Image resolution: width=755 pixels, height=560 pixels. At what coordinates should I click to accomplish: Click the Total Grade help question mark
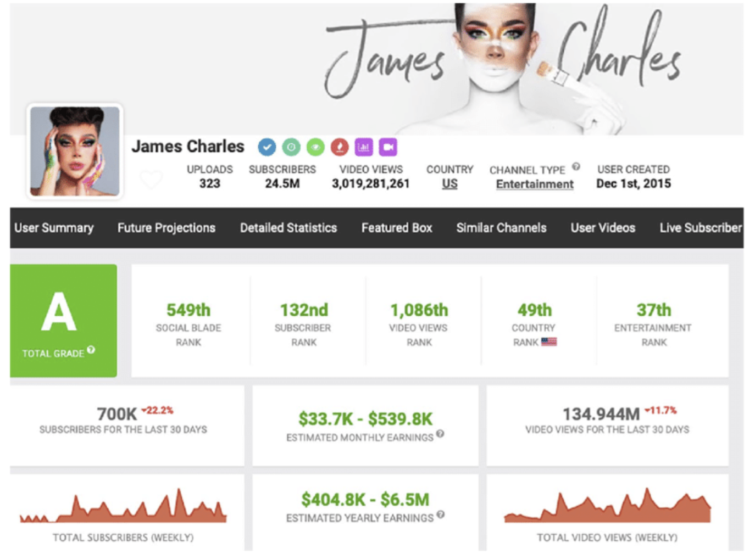91,350
